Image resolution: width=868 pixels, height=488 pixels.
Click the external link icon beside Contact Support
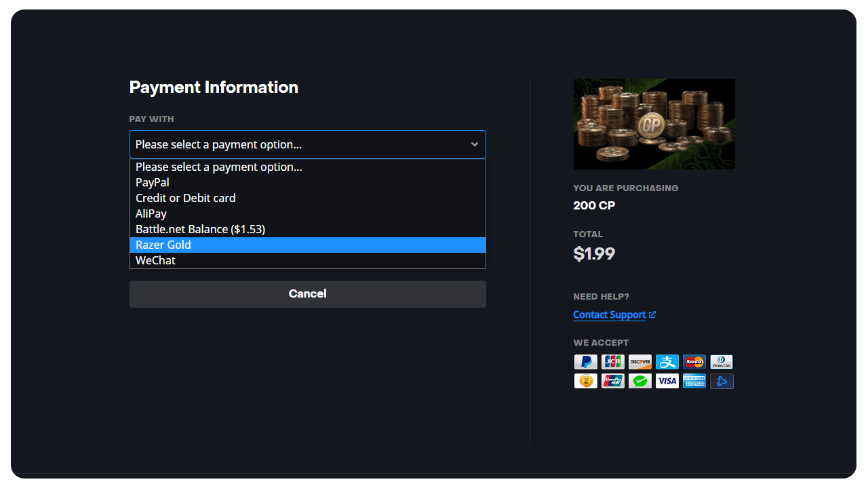click(652, 314)
